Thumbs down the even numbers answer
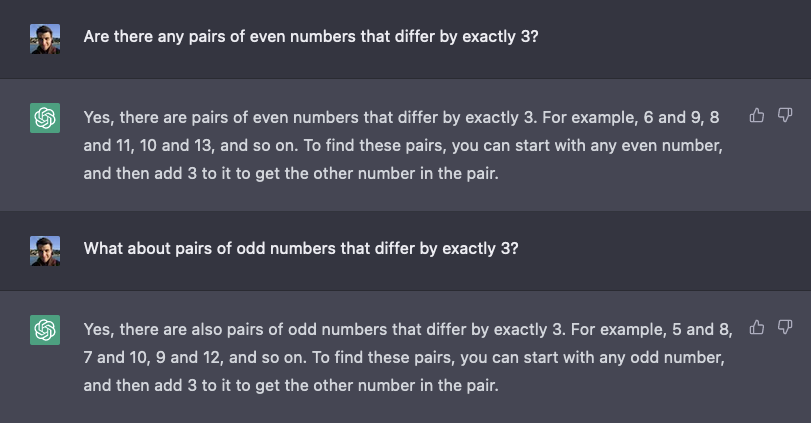 pyautogui.click(x=785, y=116)
